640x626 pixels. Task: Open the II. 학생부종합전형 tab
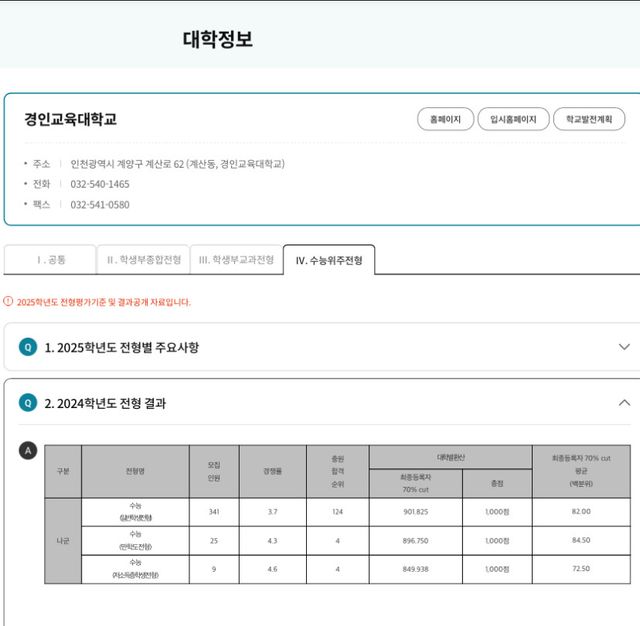[x=144, y=260]
